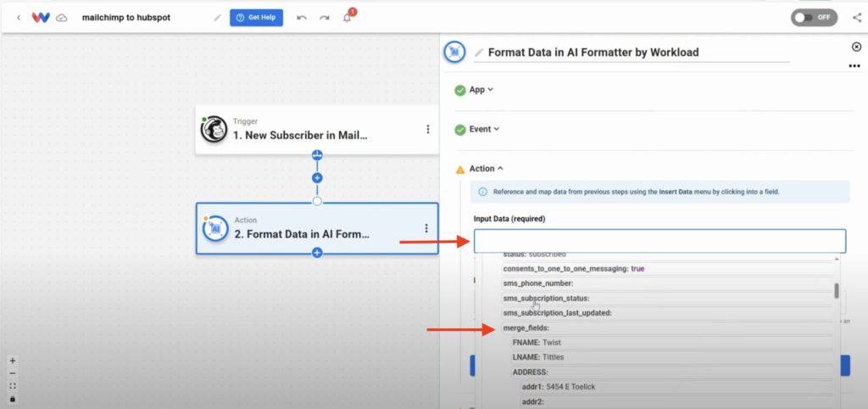868x409 pixels.
Task: Click the Mailchimp icon on trigger
Action: (214, 129)
